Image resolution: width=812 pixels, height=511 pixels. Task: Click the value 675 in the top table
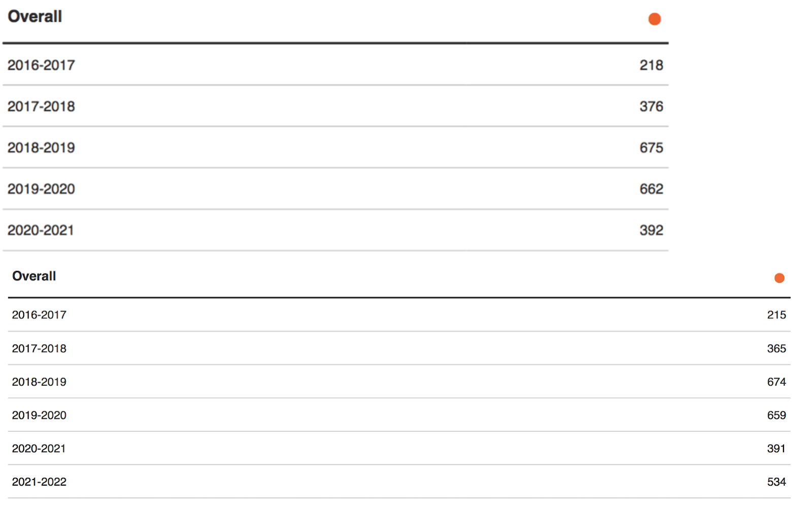(x=651, y=148)
